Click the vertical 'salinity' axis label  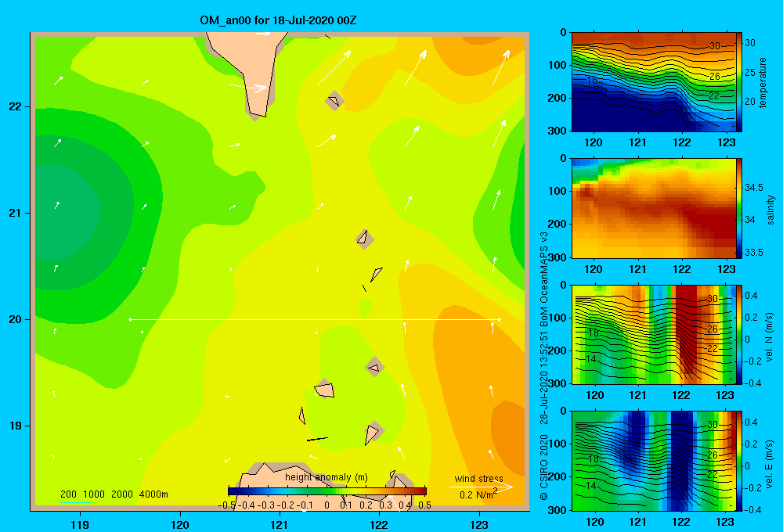770,210
